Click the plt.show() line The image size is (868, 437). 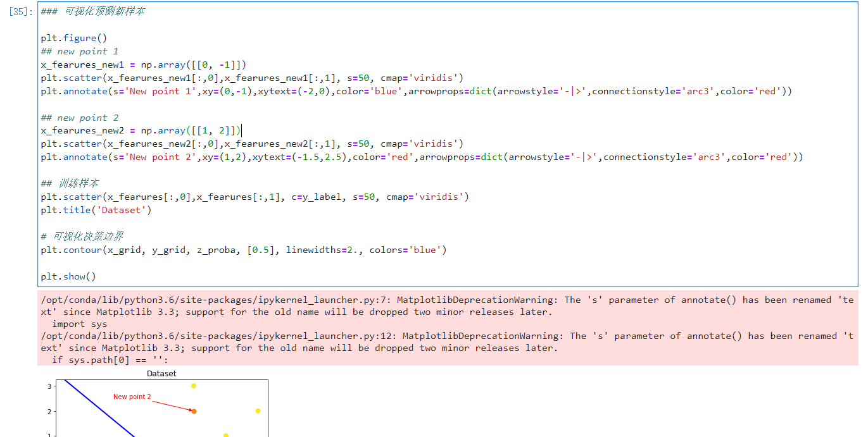(x=68, y=276)
